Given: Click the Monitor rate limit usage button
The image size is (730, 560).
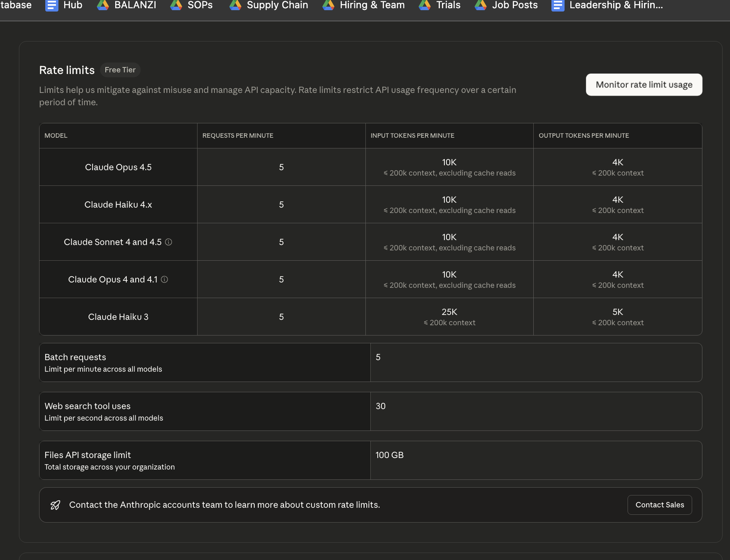Looking at the screenshot, I should [644, 85].
